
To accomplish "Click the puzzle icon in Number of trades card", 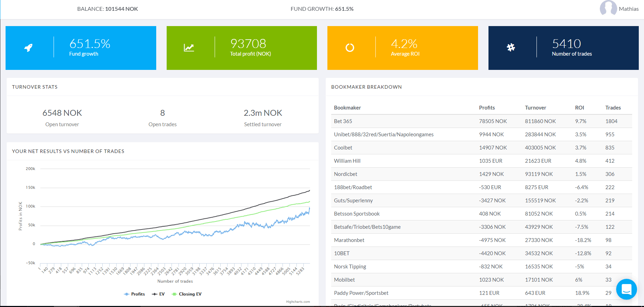I will pos(511,48).
